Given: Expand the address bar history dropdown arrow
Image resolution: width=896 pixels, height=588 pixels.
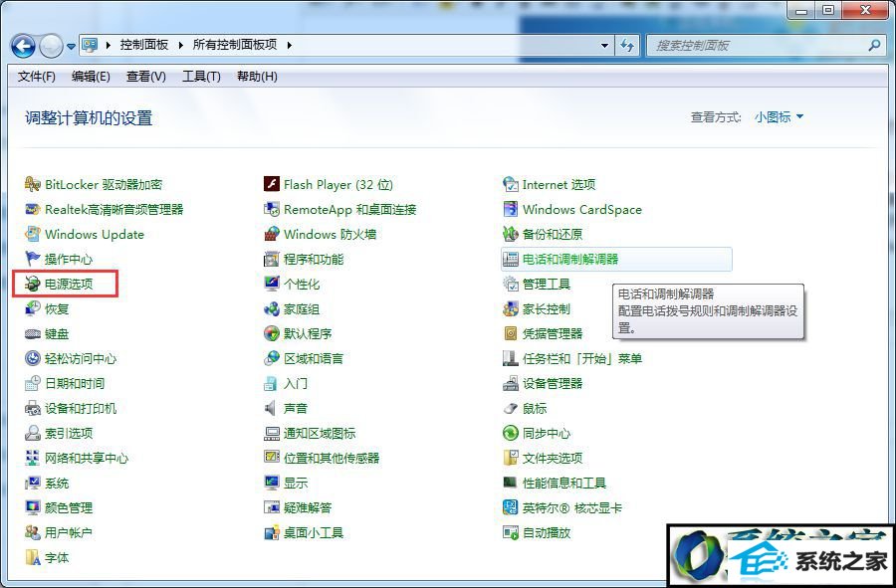Looking at the screenshot, I should (x=604, y=46).
